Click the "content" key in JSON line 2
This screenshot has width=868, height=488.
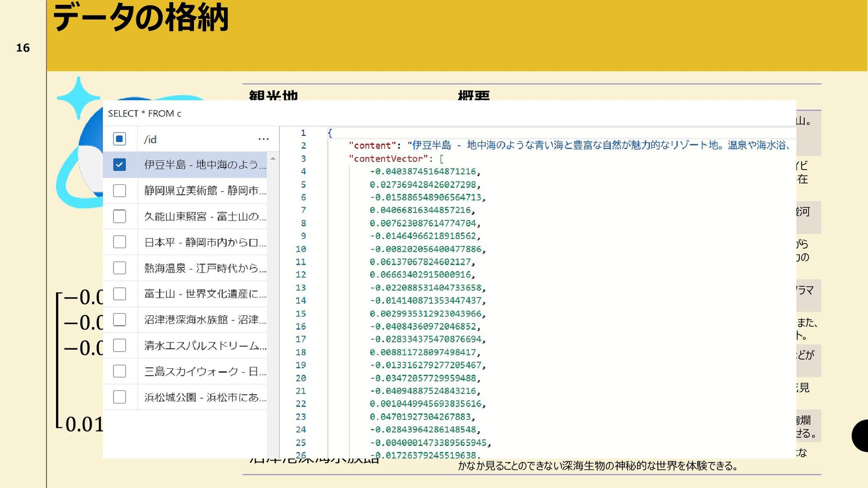(372, 145)
